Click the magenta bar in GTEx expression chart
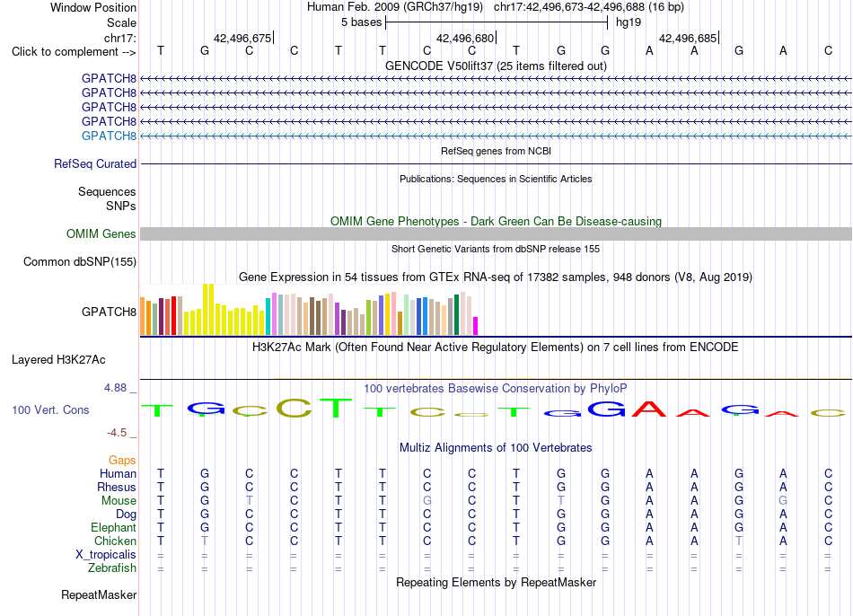Screen dimensions: 853x616 point(475,326)
